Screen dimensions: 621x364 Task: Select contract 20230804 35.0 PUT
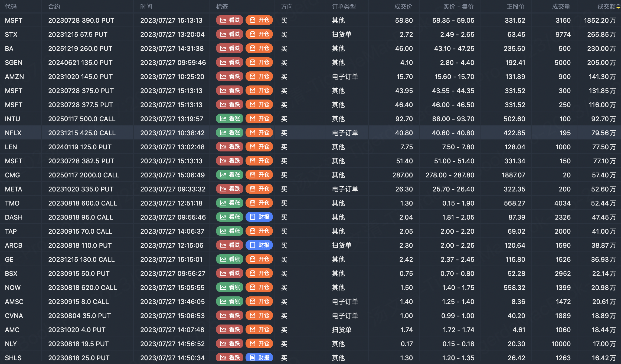pos(80,316)
